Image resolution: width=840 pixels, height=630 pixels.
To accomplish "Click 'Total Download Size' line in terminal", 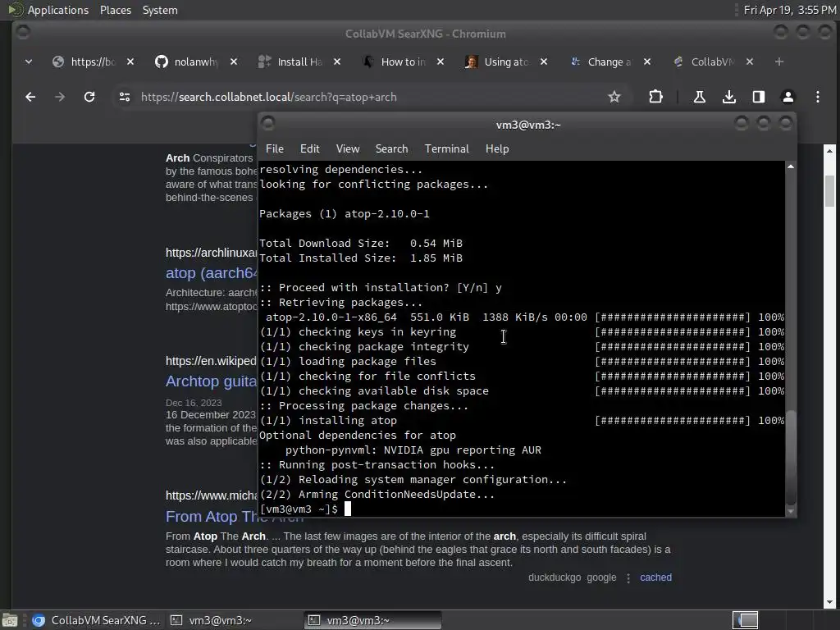I will coord(361,243).
